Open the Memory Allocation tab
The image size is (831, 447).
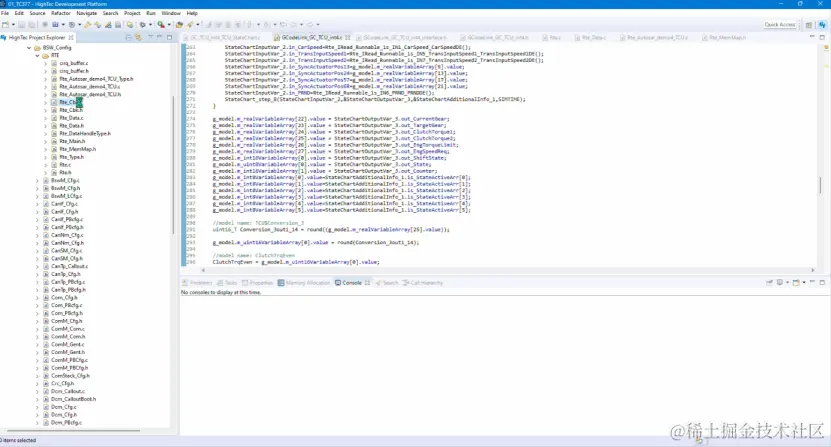304,283
